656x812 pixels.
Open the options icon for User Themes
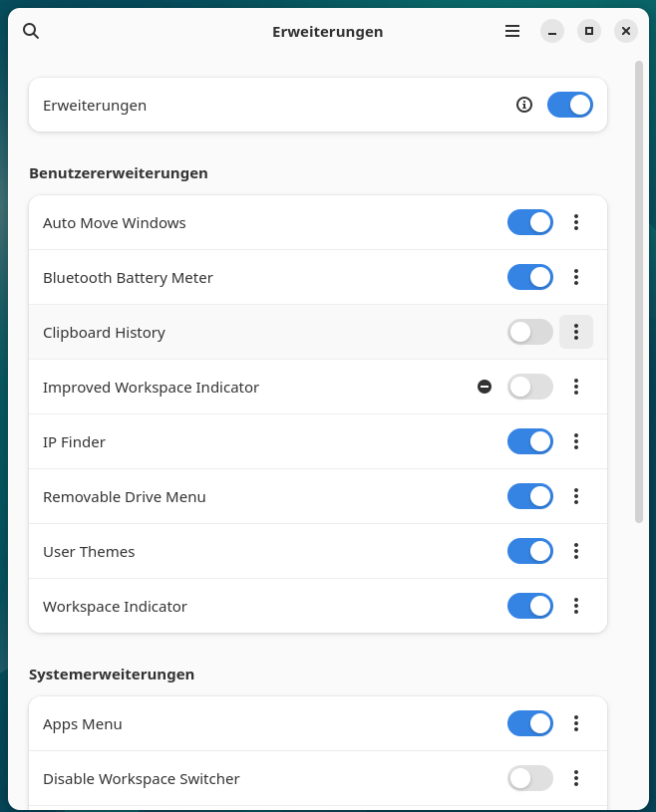click(576, 551)
